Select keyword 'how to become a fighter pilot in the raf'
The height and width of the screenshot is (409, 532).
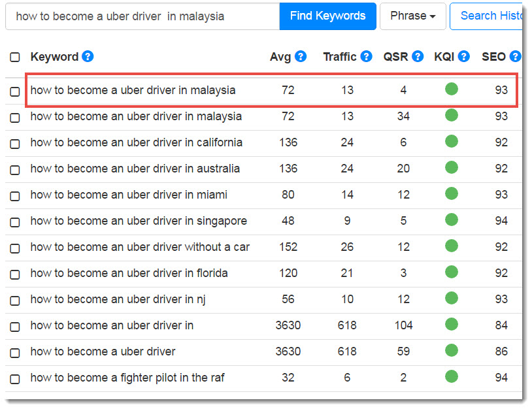tap(127, 378)
